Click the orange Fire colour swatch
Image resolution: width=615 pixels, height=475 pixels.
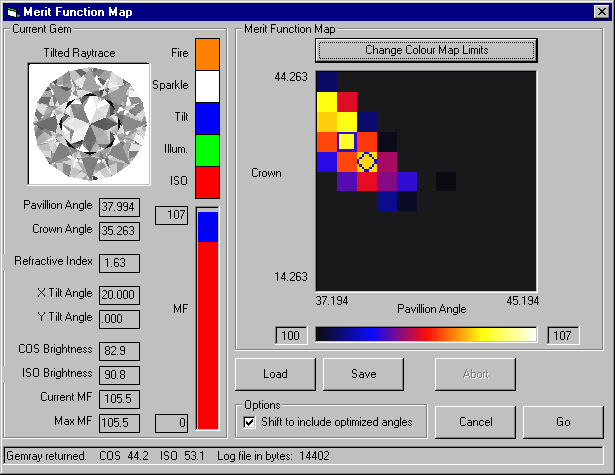click(x=207, y=55)
